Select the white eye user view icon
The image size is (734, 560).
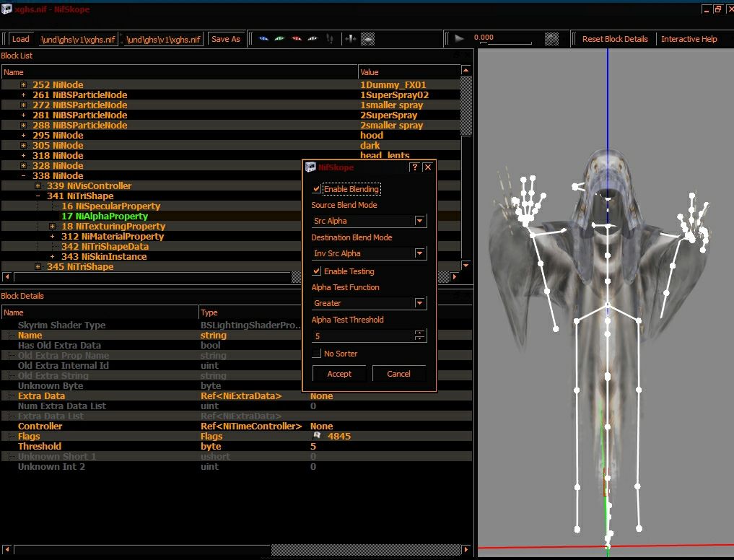313,39
